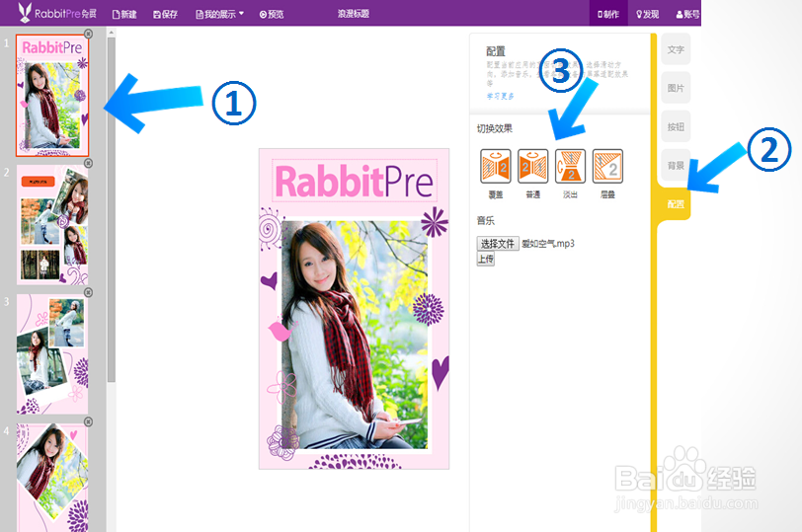Image resolution: width=802 pixels, height=532 pixels.
Task: Click the 上传 upload button
Action: click(485, 260)
